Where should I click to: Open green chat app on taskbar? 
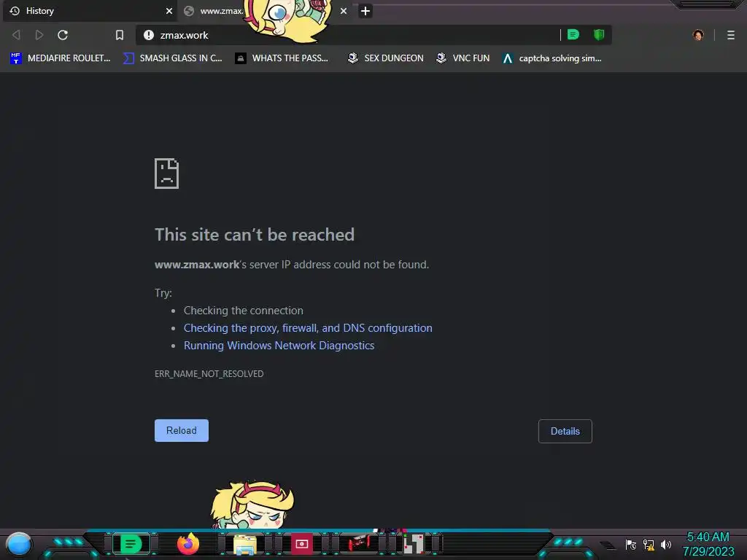pyautogui.click(x=131, y=544)
